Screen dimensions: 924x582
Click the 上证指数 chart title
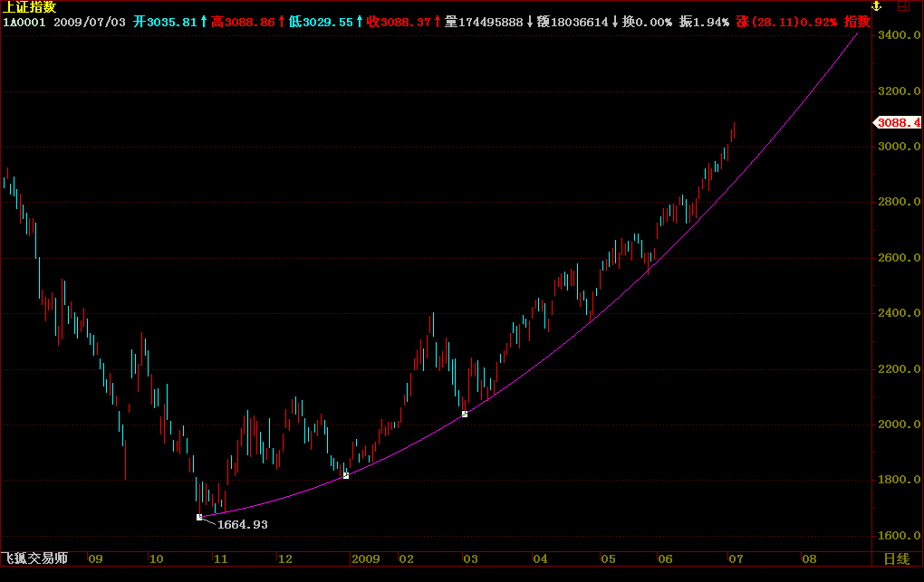(30, 7)
